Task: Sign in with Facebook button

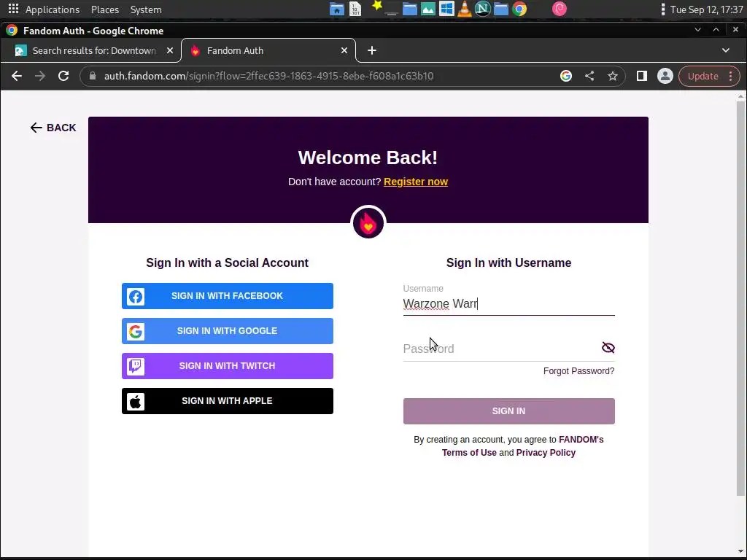Action: click(x=228, y=296)
